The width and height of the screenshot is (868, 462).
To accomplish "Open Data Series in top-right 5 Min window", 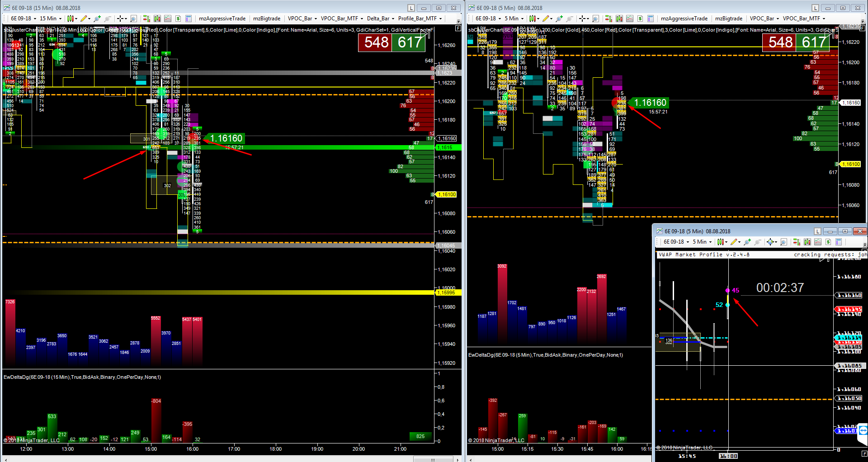I will [619, 19].
